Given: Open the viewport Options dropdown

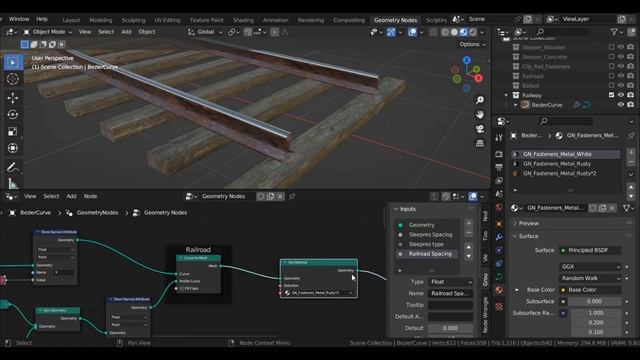Looking at the screenshot, I should click(x=473, y=44).
